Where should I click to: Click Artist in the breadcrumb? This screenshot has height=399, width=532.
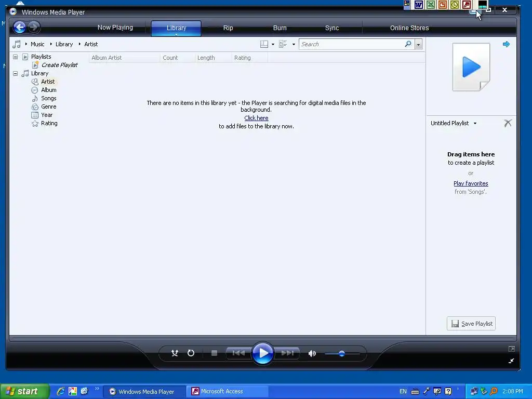91,44
